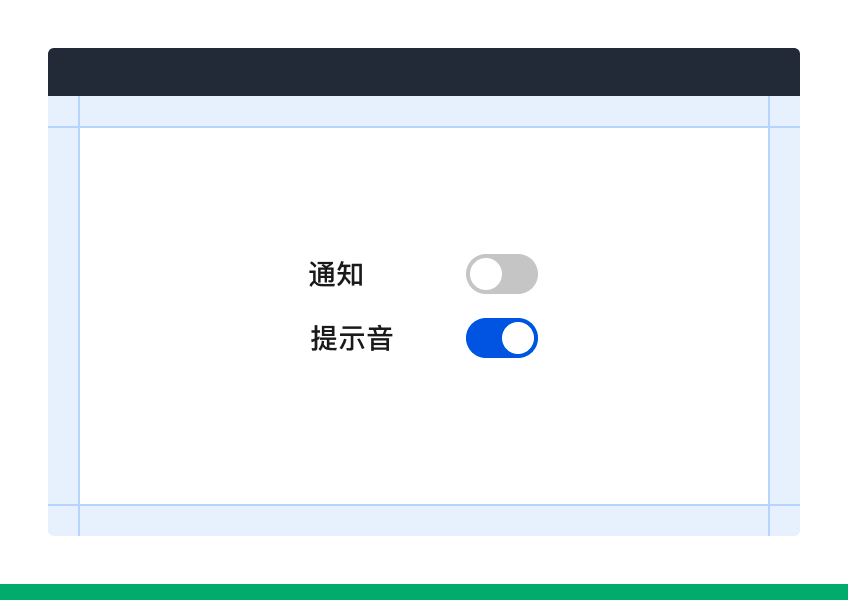Click the white knob of 通知 switch

pos(486,274)
